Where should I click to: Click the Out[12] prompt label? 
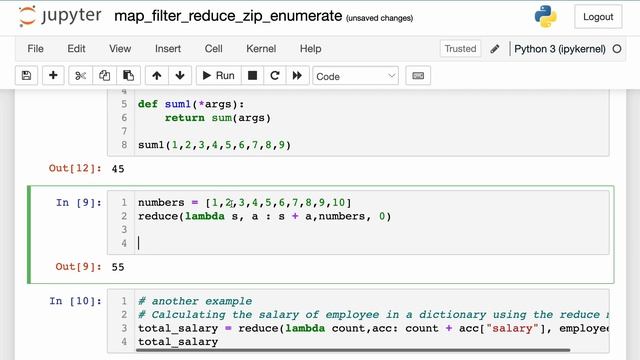(x=75, y=168)
